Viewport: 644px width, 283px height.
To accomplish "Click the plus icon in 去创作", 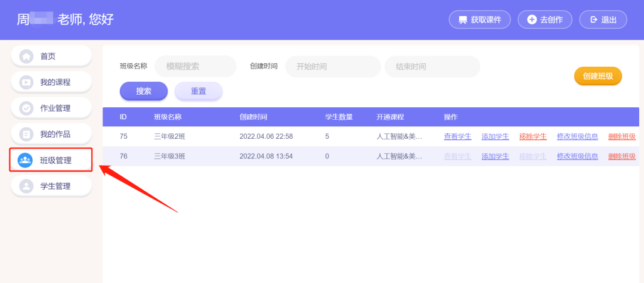I will tap(532, 20).
